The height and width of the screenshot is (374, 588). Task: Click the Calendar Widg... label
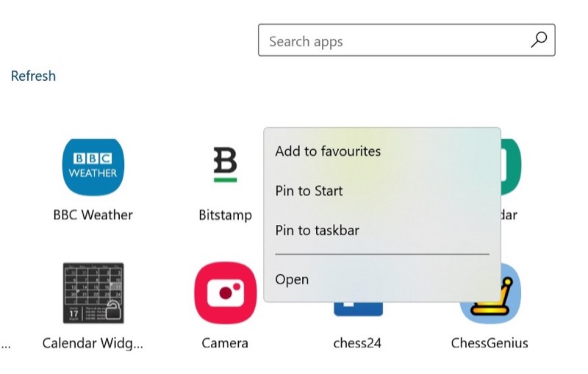(x=93, y=343)
